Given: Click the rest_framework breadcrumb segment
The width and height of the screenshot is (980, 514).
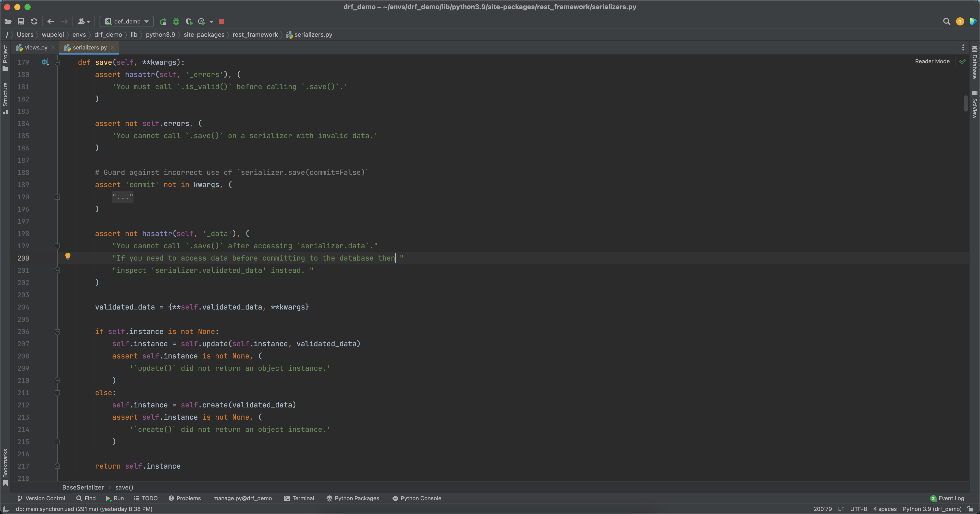Looking at the screenshot, I should (255, 35).
